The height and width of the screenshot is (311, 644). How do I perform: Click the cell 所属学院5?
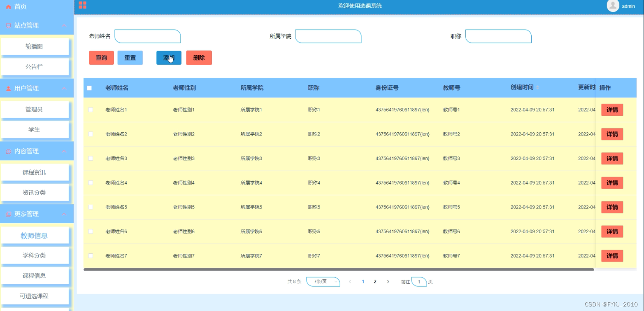251,207
